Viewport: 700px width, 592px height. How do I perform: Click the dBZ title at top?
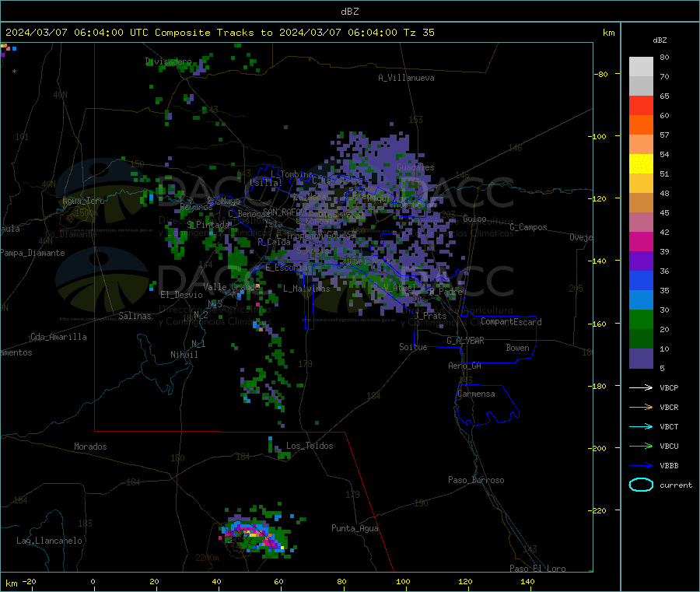coord(349,12)
